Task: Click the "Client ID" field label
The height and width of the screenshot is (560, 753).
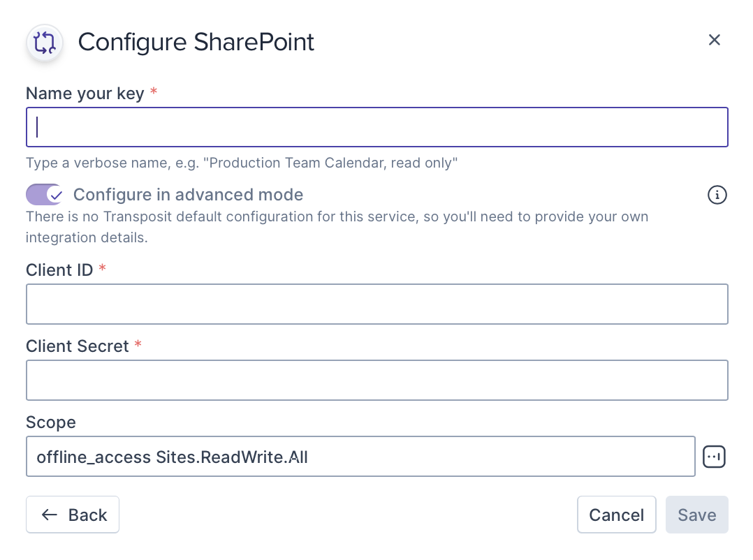Action: [x=59, y=270]
